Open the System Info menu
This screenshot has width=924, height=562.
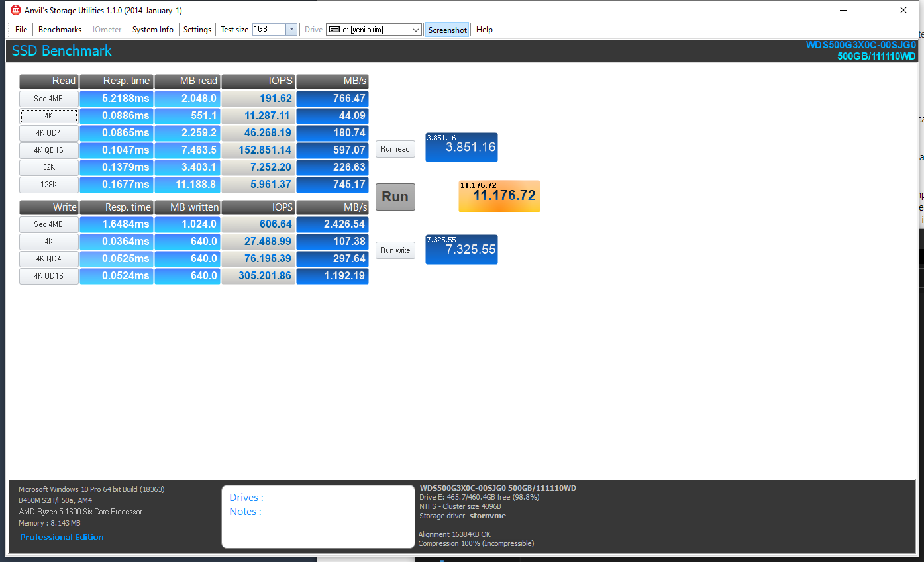pos(153,30)
